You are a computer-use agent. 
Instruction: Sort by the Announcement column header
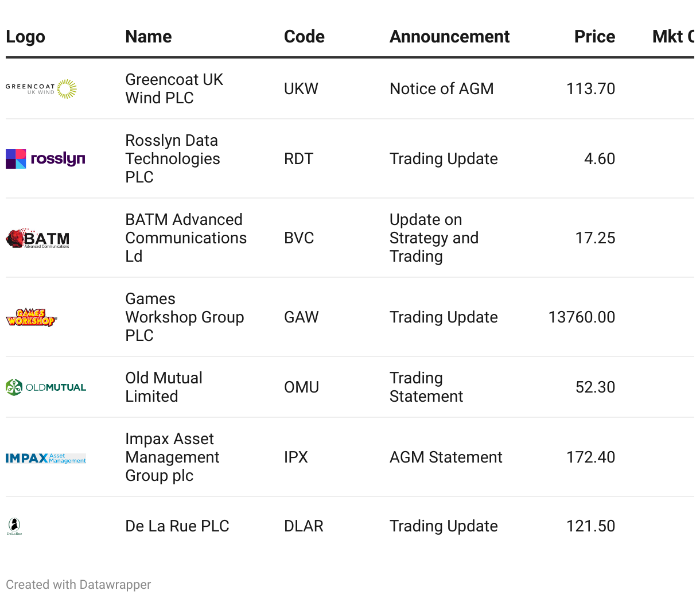coord(449,37)
